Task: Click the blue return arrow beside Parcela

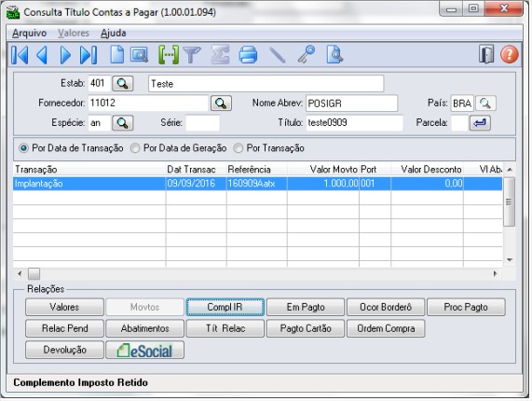Action: 480,123
